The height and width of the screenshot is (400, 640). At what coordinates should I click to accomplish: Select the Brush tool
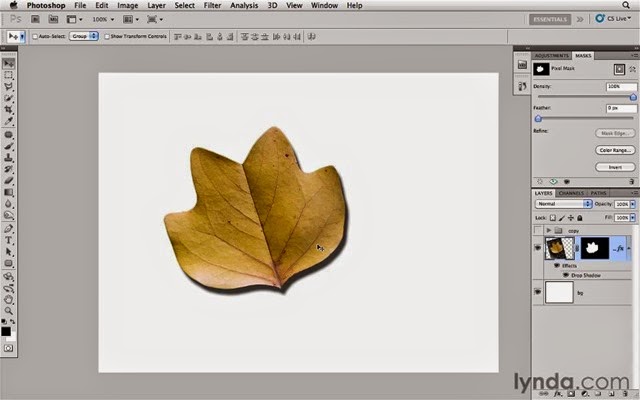click(8, 146)
